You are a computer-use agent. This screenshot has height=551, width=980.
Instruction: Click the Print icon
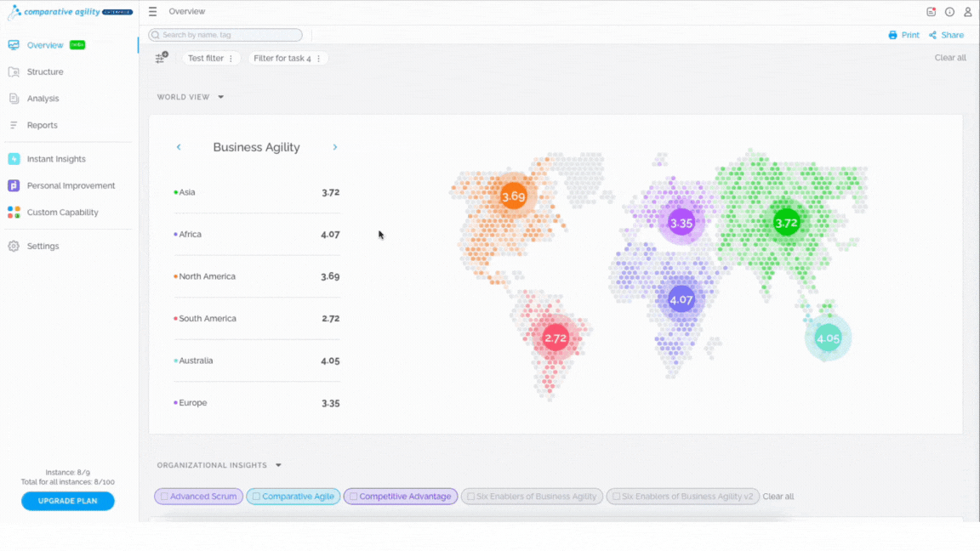[x=892, y=35]
